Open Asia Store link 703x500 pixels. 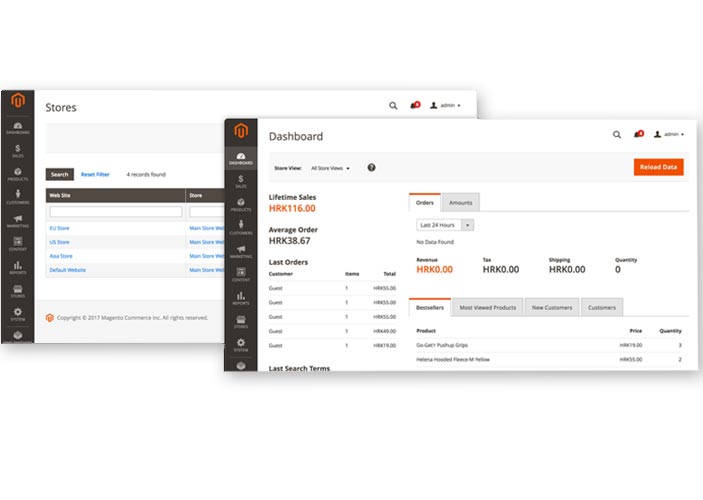(x=61, y=256)
